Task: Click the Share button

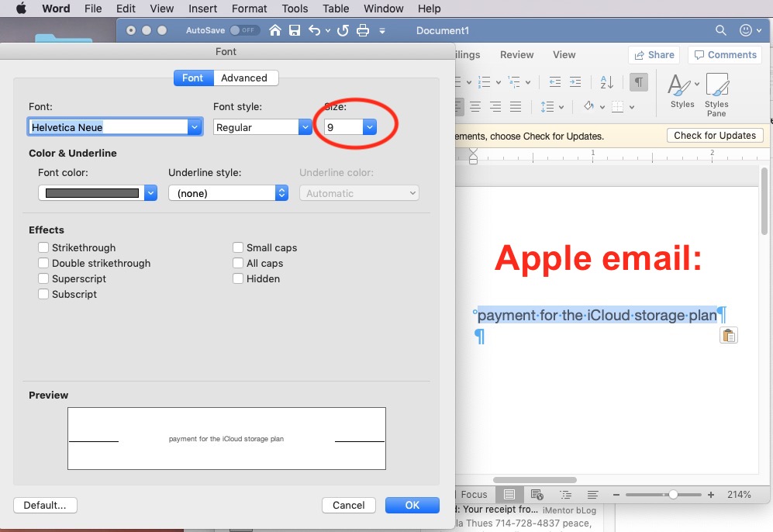Action: (x=654, y=55)
